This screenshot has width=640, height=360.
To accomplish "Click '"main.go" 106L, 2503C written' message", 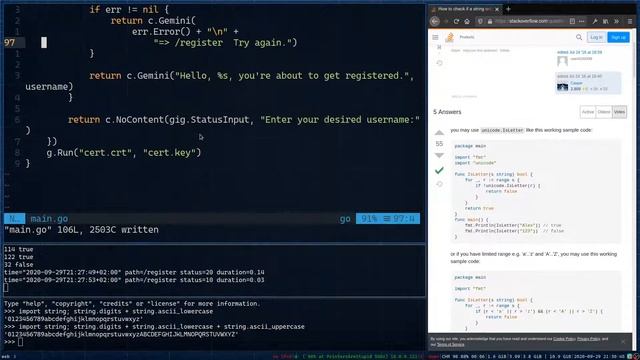I will point(81,230).
